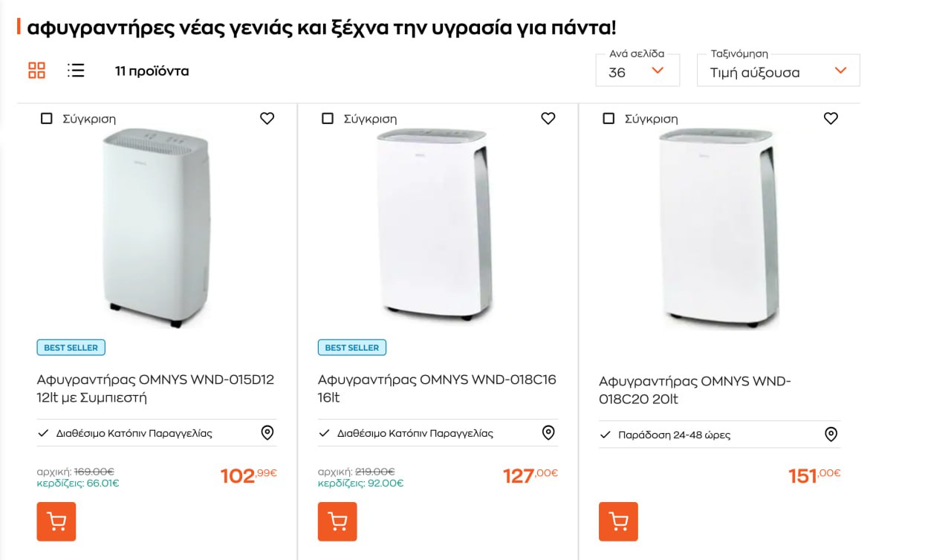951x560 pixels.
Task: Open the Ανά σελίδα dropdown
Action: [637, 71]
